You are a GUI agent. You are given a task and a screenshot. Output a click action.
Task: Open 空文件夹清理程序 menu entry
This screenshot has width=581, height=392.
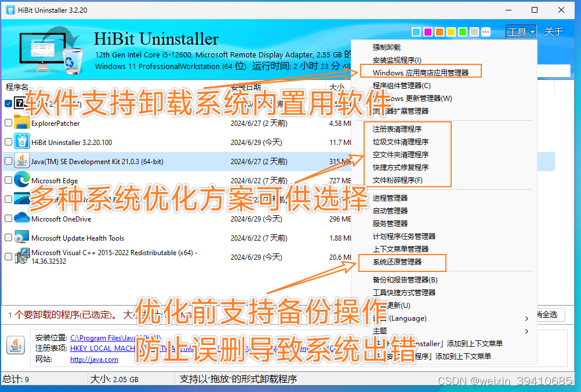click(x=401, y=154)
